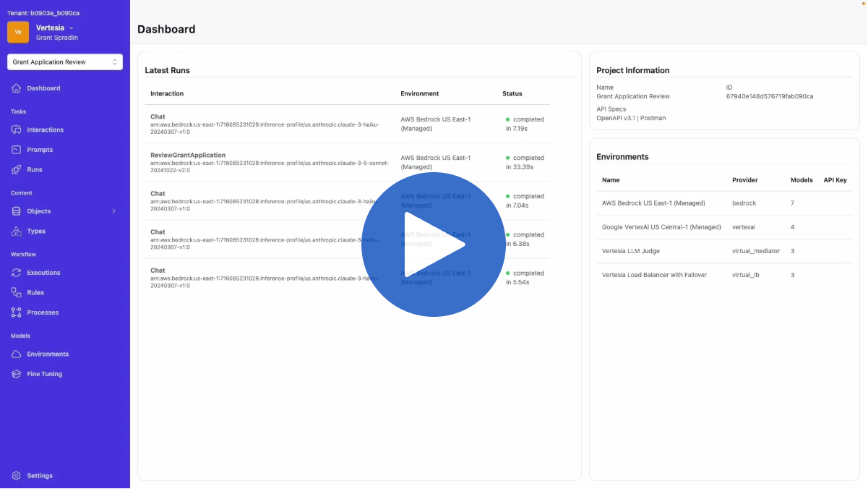Click the Dashboard page heading
This screenshot has height=489, width=868.
pos(166,30)
